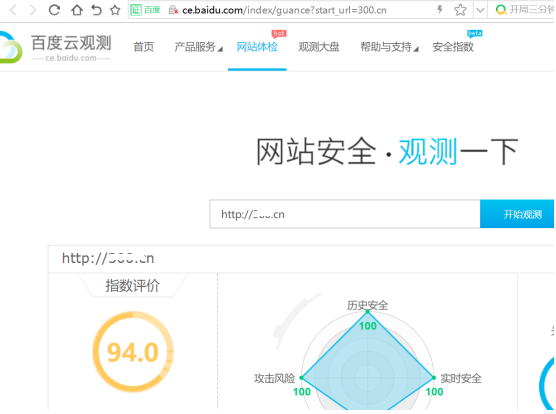556x414 pixels.
Task: Open the 观测大盘 nav item
Action: click(x=319, y=47)
